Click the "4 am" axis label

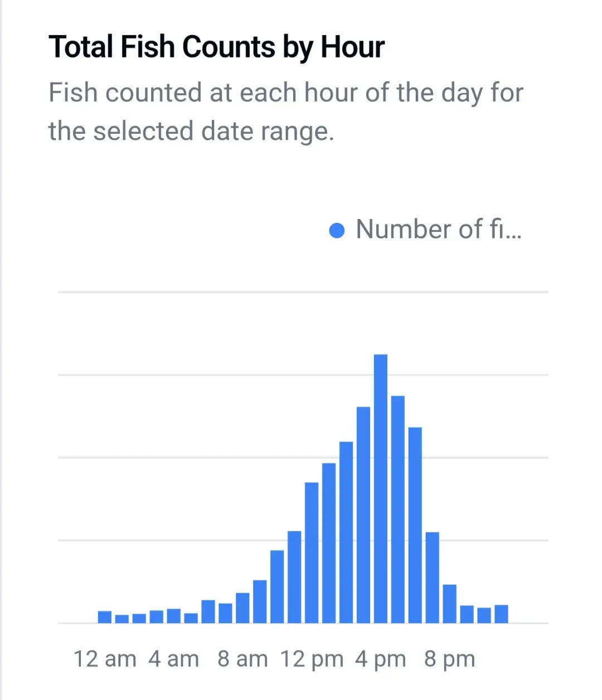173,659
